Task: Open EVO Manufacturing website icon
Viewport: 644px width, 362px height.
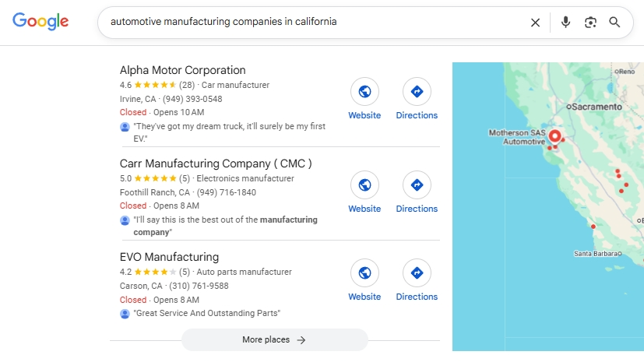Action: point(364,273)
